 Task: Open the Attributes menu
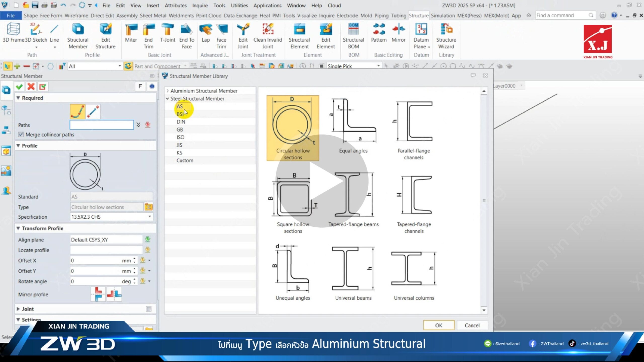pyautogui.click(x=176, y=5)
